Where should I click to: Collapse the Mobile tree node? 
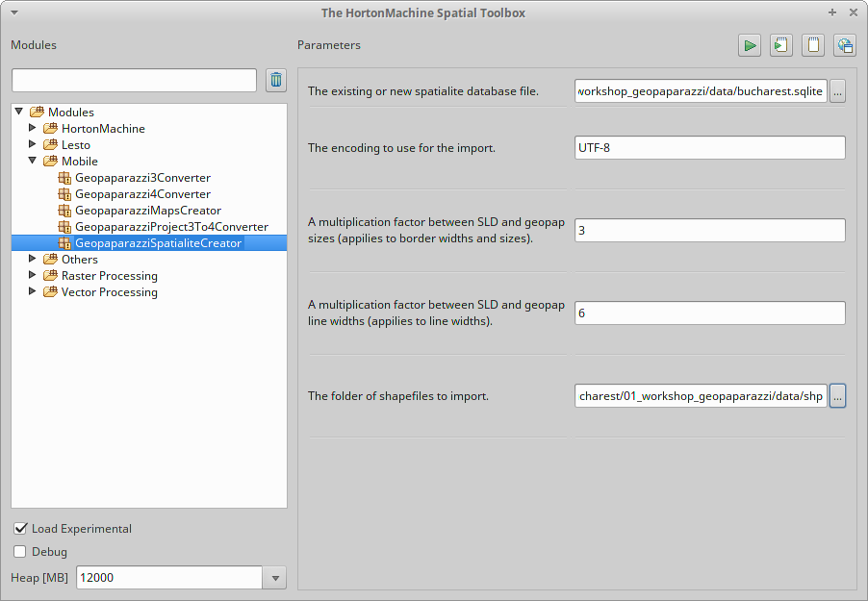[x=32, y=161]
